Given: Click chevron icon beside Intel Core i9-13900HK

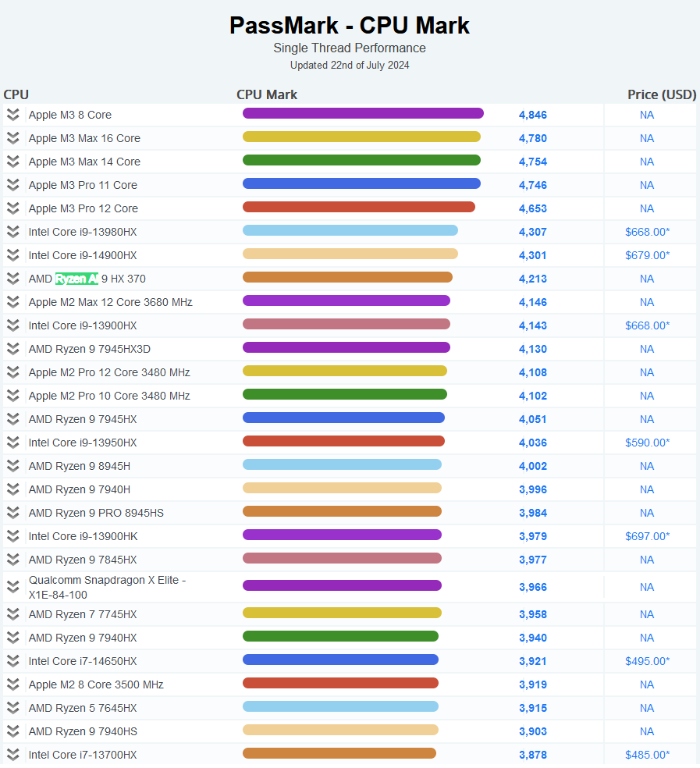Looking at the screenshot, I should (12, 536).
